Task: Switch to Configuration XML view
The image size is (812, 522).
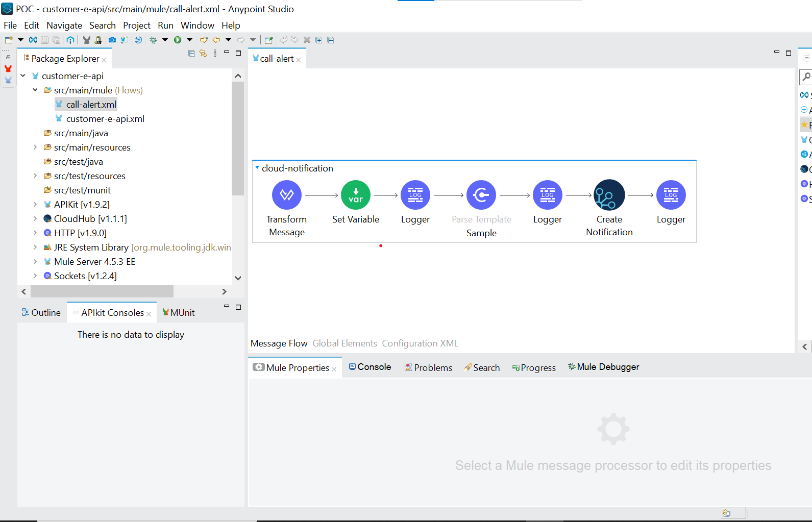Action: [420, 343]
